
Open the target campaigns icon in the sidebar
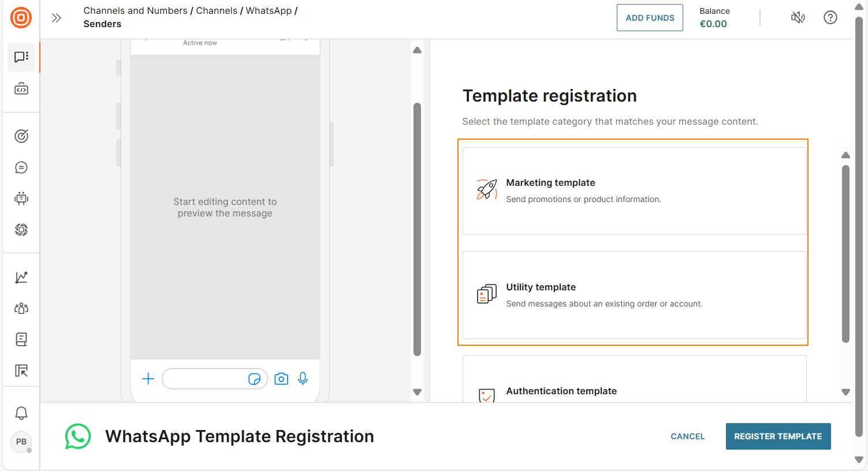pyautogui.click(x=21, y=136)
